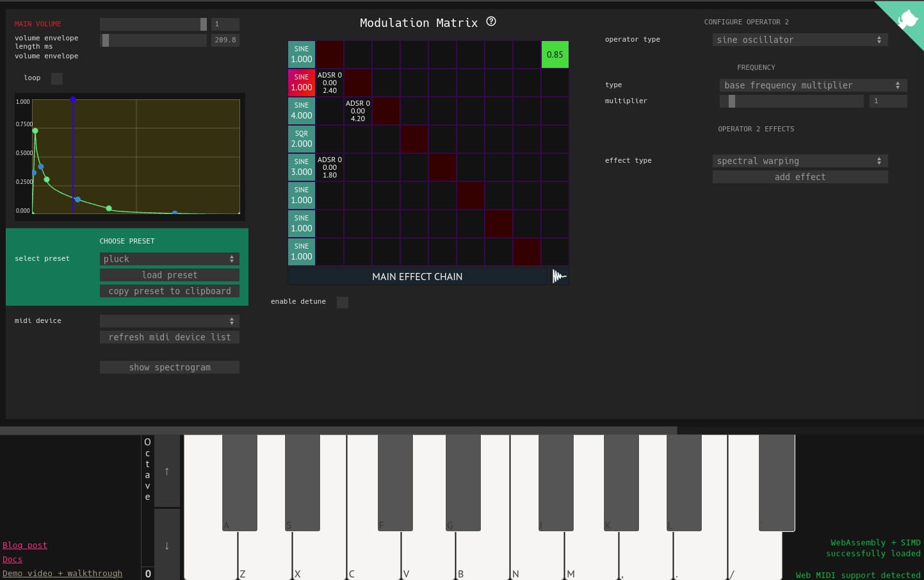
Task: Click the ADSR 0 0.00 4.20 matrix cell
Action: coord(358,111)
